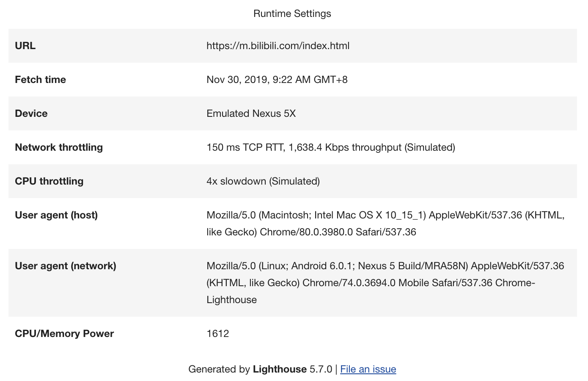Click the Macintosh host user agent string
The width and height of the screenshot is (588, 381).
[x=385, y=224]
